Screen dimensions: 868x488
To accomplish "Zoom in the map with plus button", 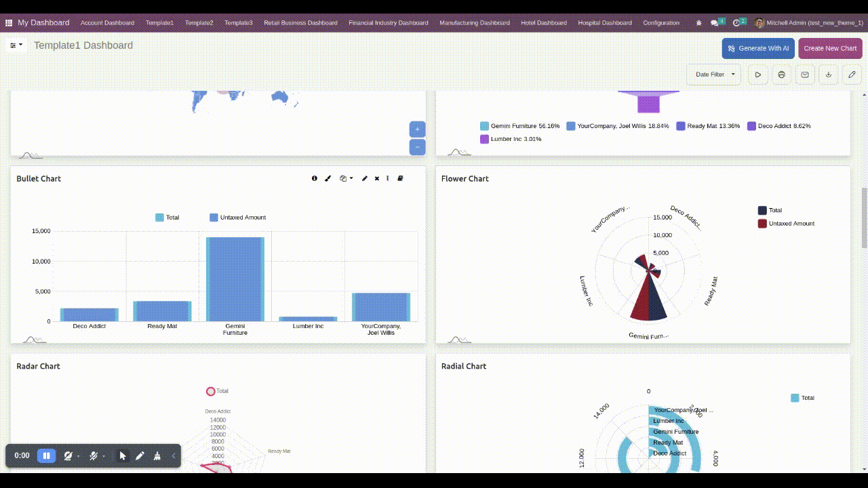I will (417, 129).
